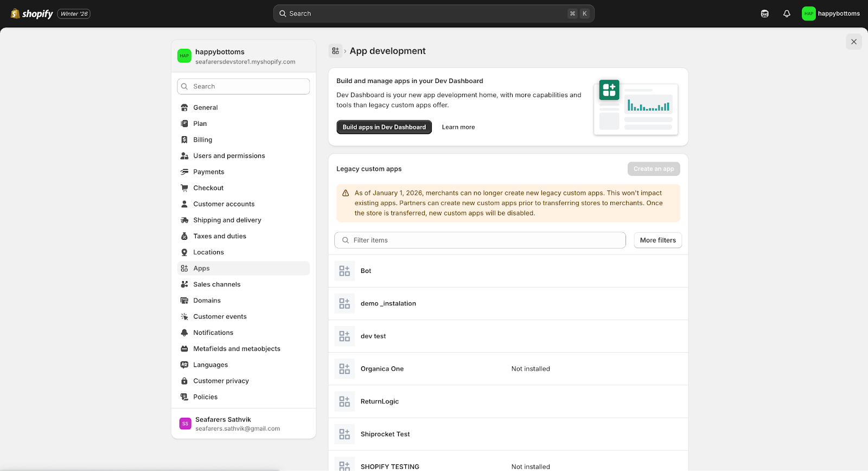
Task: Click the warning icon in the legacy notice
Action: click(x=346, y=193)
